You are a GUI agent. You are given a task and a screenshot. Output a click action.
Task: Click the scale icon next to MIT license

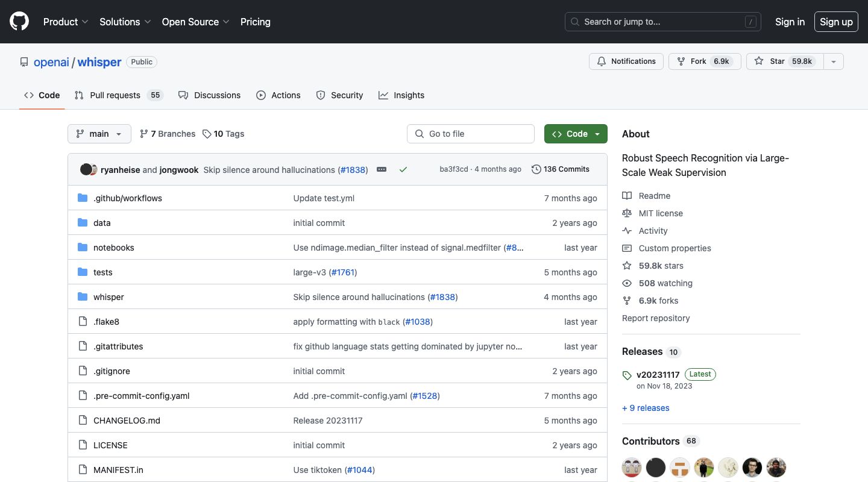pos(627,213)
